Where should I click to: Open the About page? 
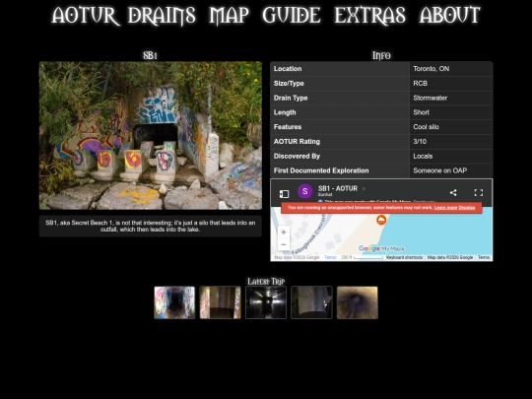click(450, 15)
